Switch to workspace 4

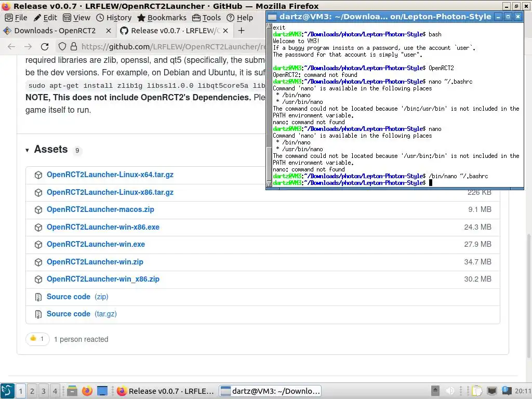pyautogui.click(x=55, y=391)
